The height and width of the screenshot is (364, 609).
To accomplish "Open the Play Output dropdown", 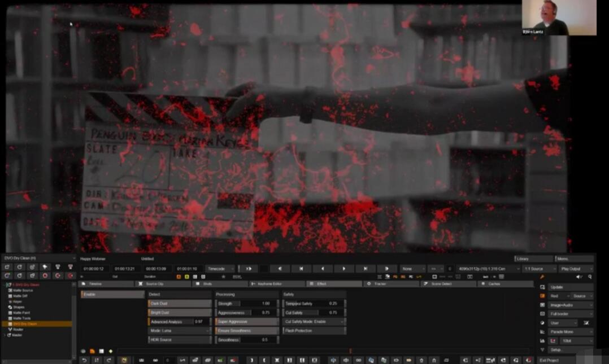I will [576, 269].
